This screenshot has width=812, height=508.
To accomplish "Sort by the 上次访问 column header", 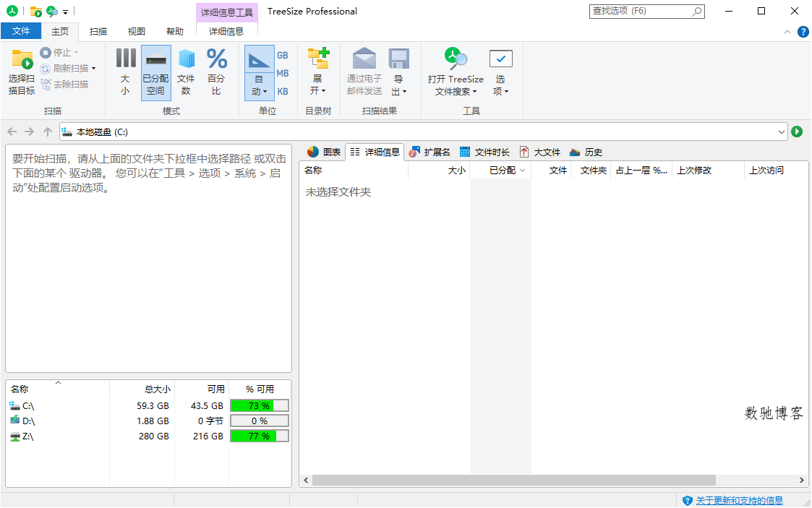I will [776, 171].
